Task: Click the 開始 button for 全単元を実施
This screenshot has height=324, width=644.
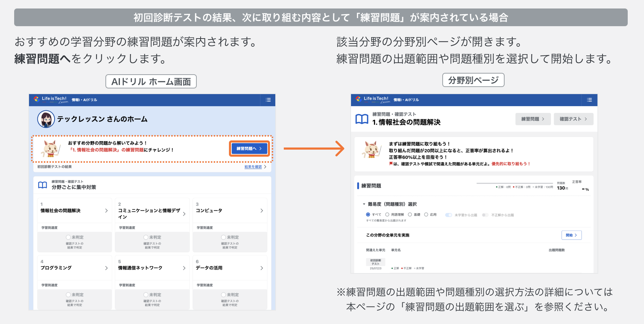Action: pos(571,235)
